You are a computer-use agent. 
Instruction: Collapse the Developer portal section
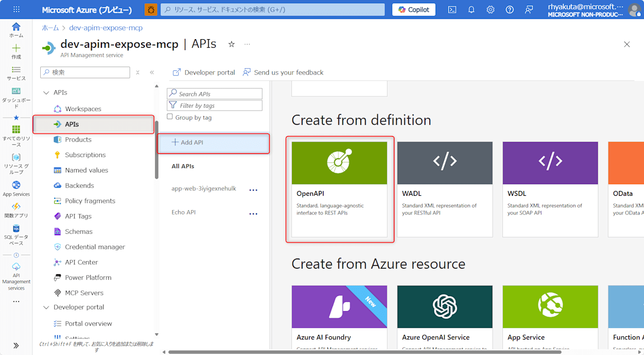pos(46,307)
